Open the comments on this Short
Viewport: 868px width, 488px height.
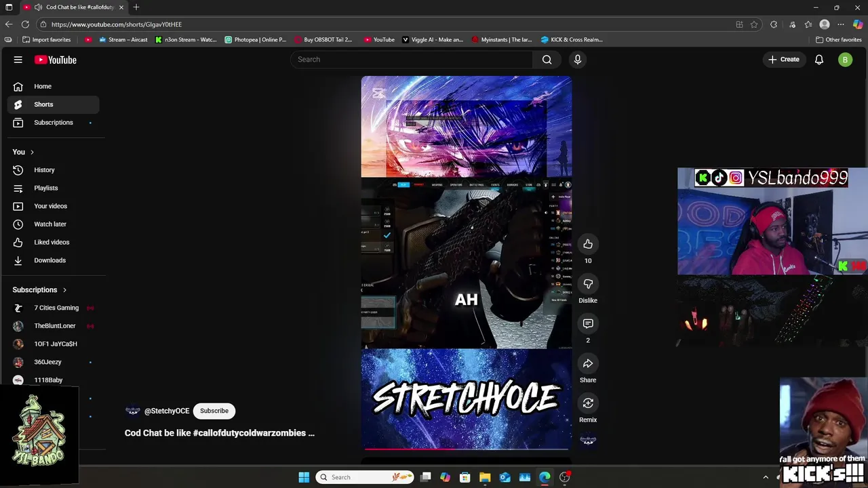(588, 324)
